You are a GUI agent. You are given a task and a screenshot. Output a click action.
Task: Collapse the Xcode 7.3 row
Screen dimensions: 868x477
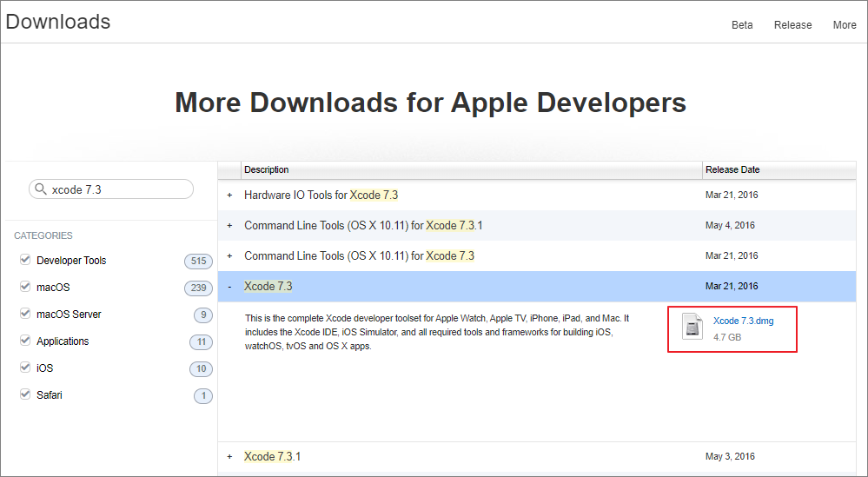coord(229,287)
